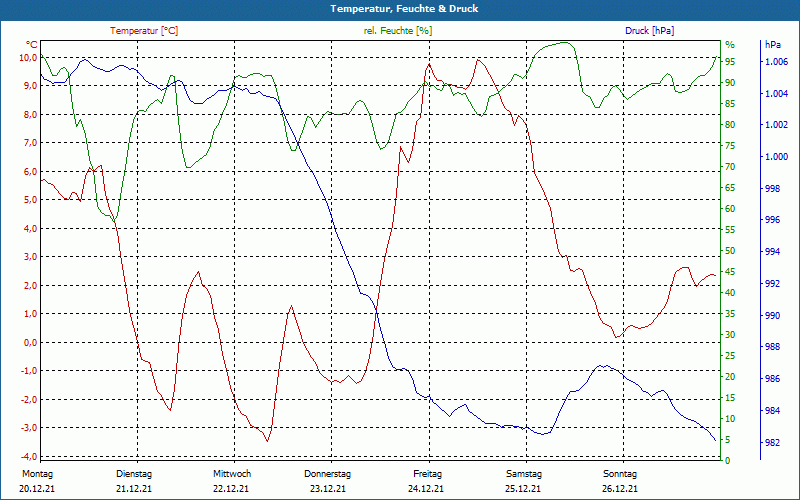Viewport: 800px width, 500px height.
Task: Select the green 'rel. Feuchte [%]' legend label
Action: point(397,31)
